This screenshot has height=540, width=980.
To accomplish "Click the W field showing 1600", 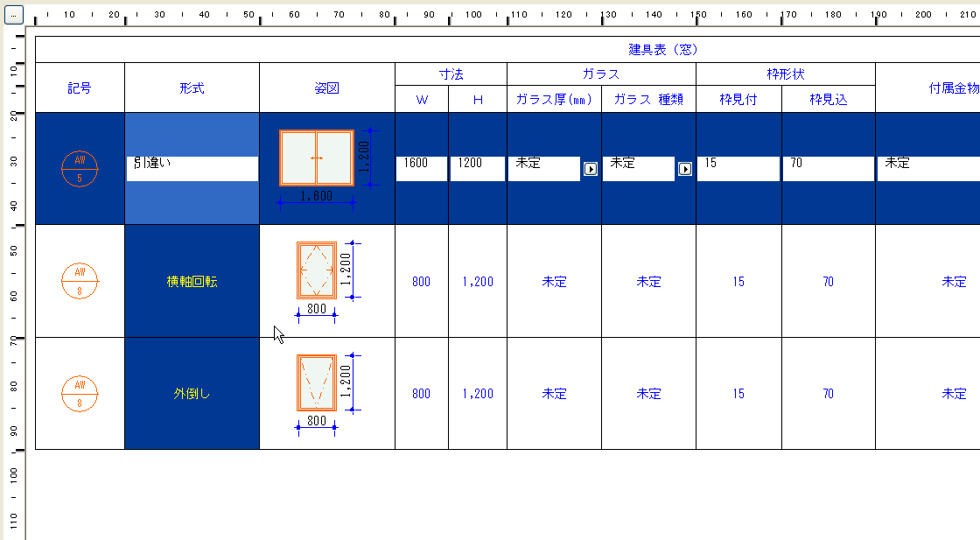I will (x=422, y=169).
